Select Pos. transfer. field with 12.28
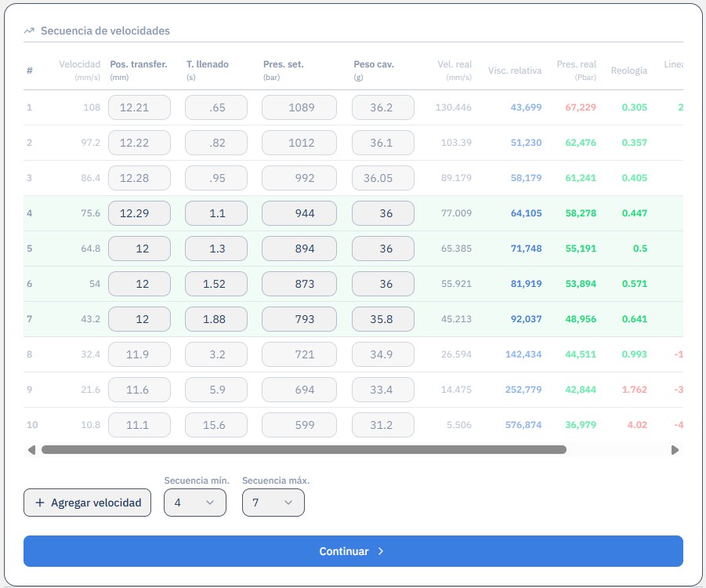The width and height of the screenshot is (706, 588). pyautogui.click(x=139, y=178)
